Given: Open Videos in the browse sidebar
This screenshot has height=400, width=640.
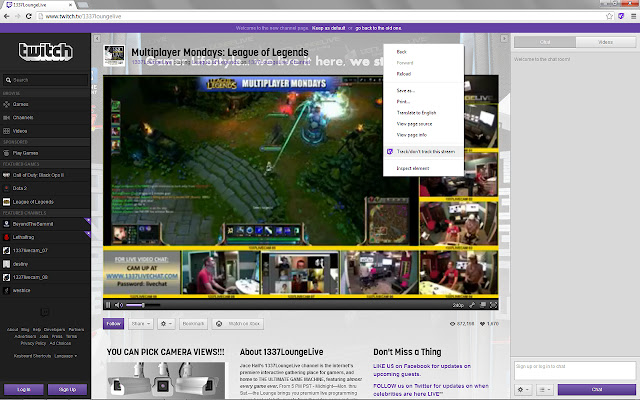Looking at the screenshot, I should pyautogui.click(x=45, y=131).
